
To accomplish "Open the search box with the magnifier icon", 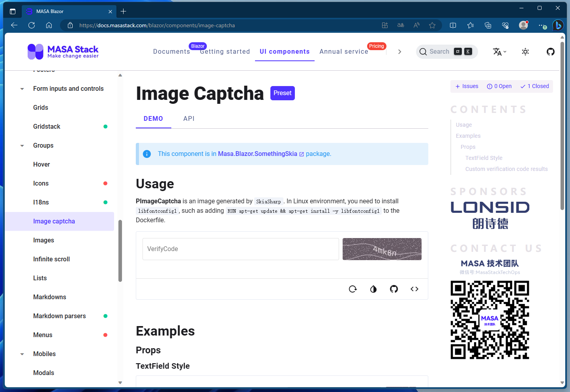I will [x=423, y=51].
